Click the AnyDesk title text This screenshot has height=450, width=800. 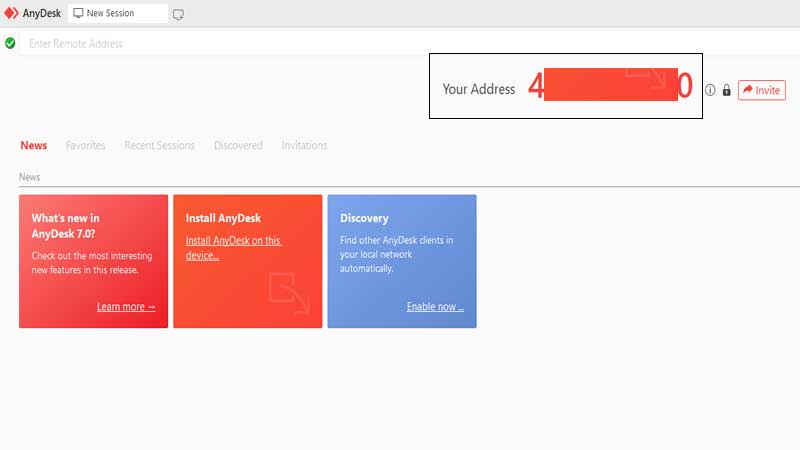click(x=42, y=13)
